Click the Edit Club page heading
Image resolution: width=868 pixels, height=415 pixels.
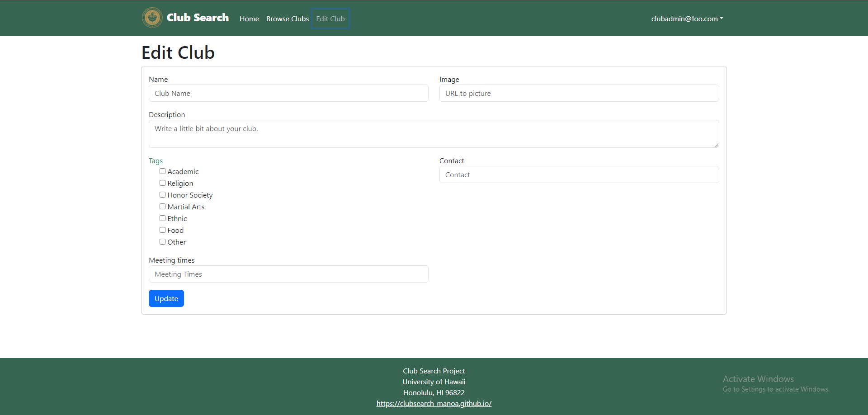tap(178, 52)
